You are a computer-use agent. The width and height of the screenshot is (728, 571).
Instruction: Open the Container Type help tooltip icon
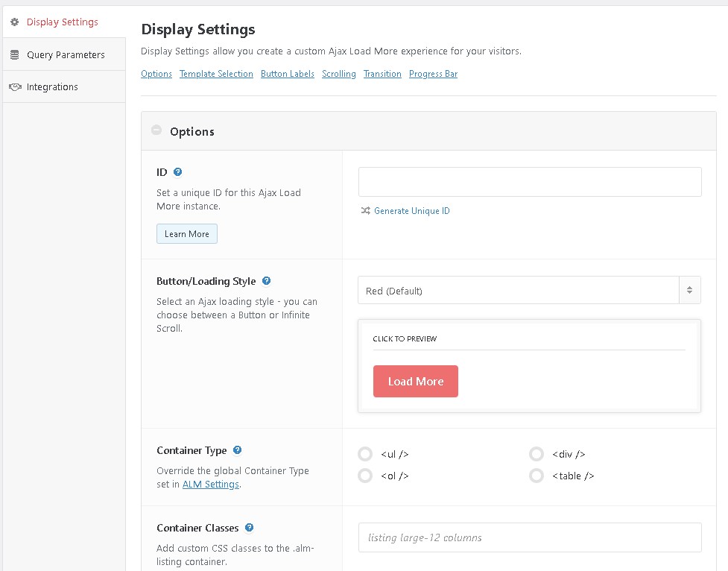point(237,450)
